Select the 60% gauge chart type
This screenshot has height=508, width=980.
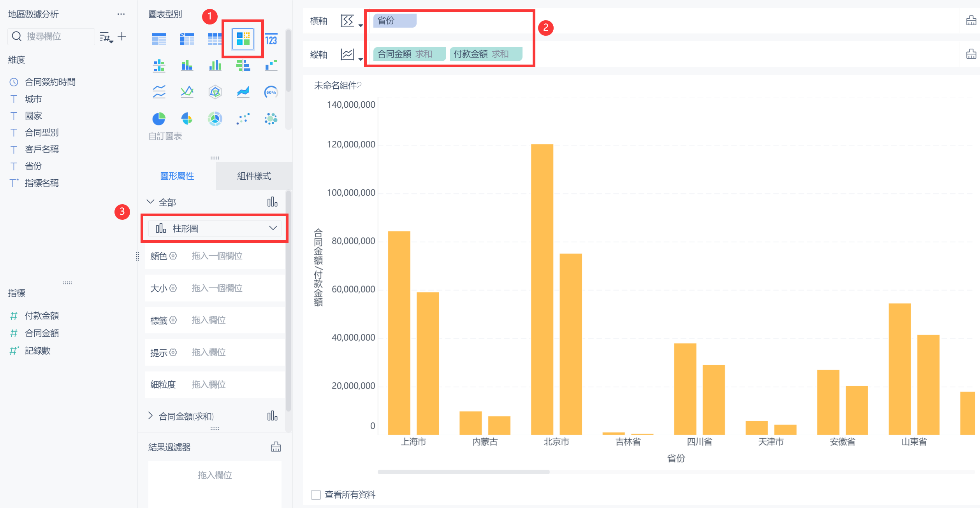(271, 92)
